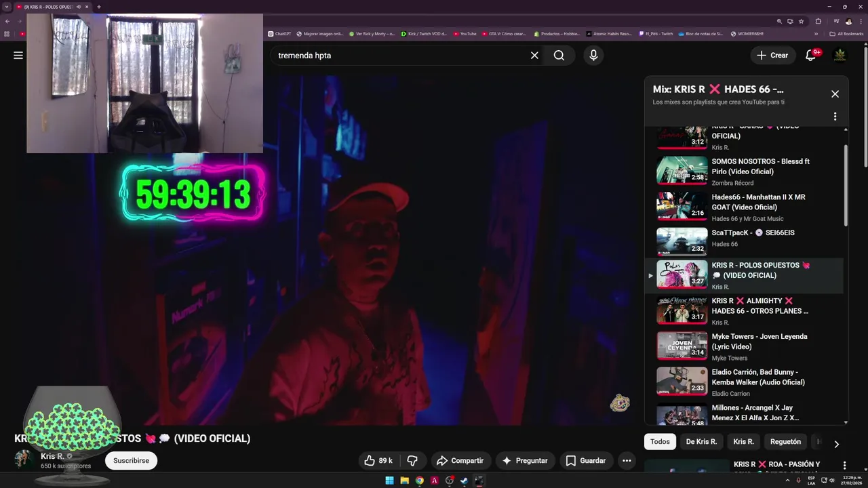Open the Kris R. channel name link
Screen dimensions: 868x488
point(52,456)
